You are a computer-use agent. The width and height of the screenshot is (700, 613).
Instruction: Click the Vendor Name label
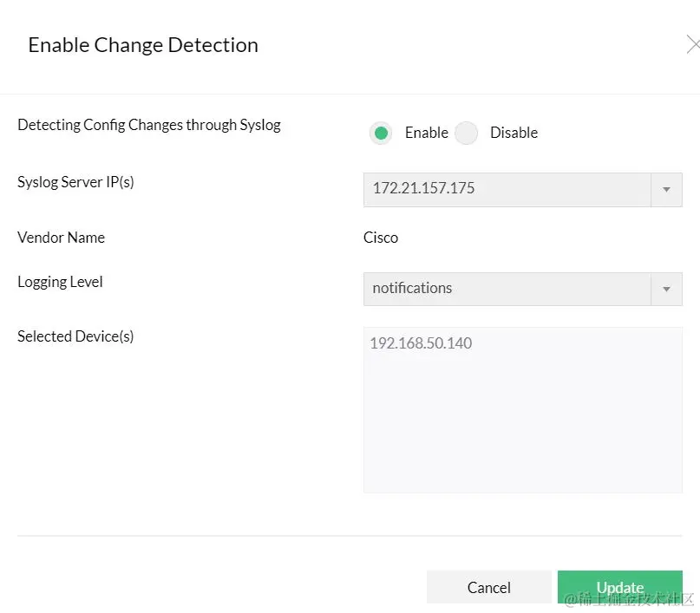61,237
